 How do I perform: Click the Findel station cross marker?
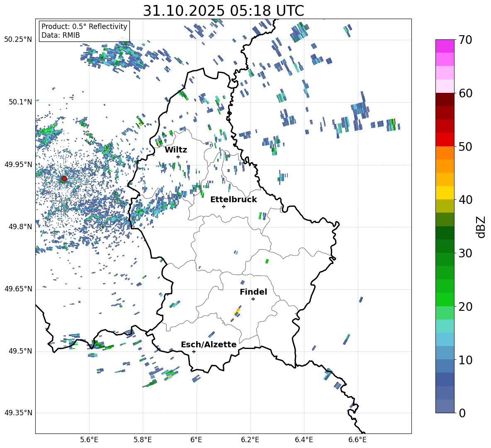(x=253, y=299)
